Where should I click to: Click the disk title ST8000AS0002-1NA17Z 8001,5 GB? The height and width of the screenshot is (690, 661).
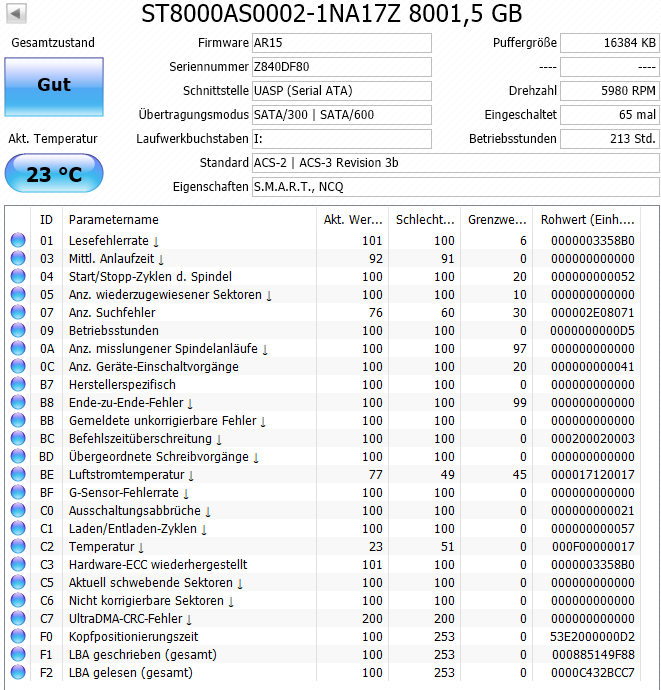tap(331, 13)
